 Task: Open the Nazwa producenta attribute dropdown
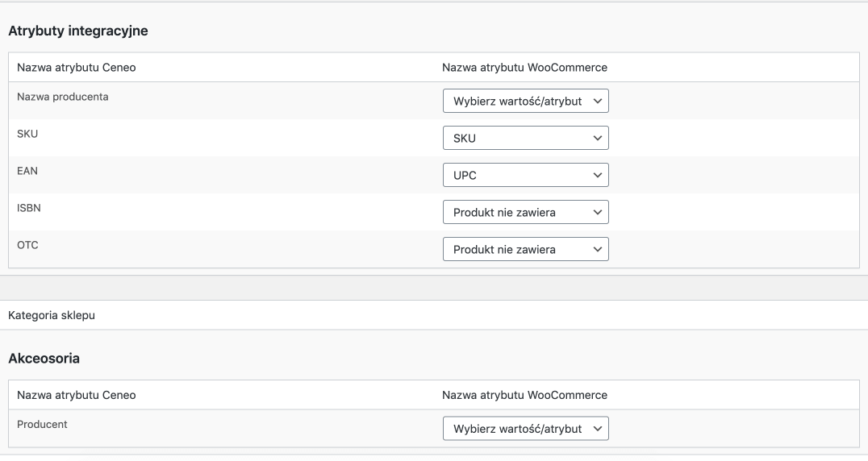(525, 101)
